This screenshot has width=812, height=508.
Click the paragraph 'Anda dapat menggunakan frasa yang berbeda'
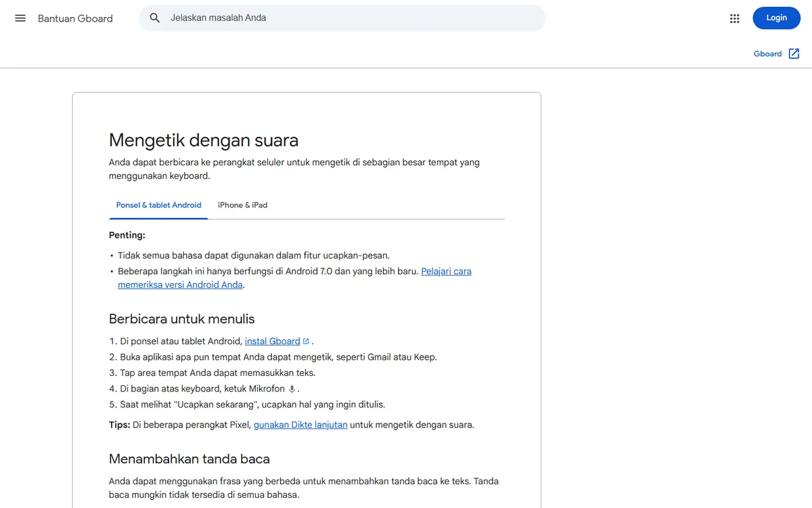[304, 488]
